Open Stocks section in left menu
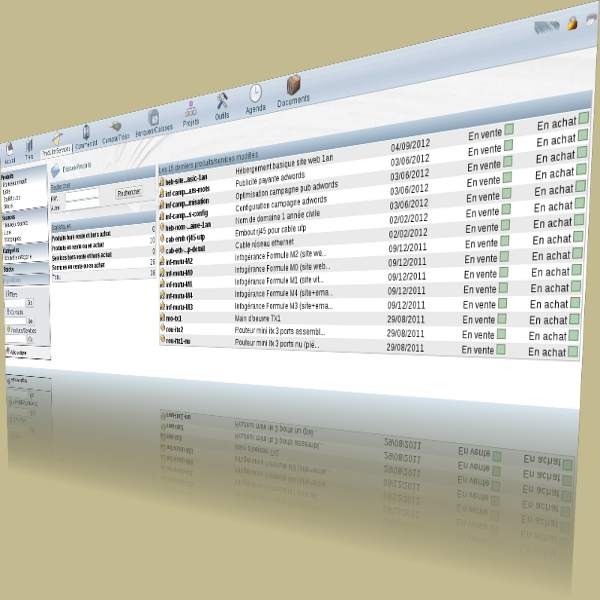Screen dimensions: 600x600 pyautogui.click(x=8, y=269)
